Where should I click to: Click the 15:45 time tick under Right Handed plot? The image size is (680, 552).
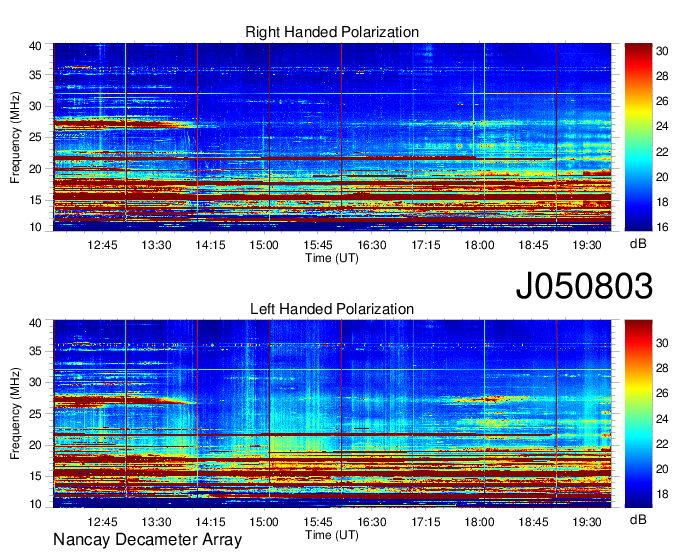[318, 245]
